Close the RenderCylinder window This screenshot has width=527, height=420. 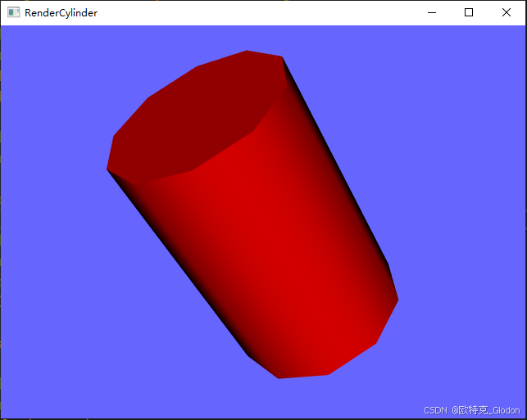click(x=507, y=13)
